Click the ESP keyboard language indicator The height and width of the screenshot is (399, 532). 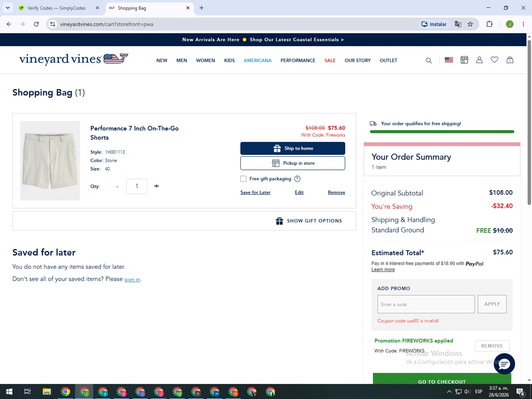(478, 392)
